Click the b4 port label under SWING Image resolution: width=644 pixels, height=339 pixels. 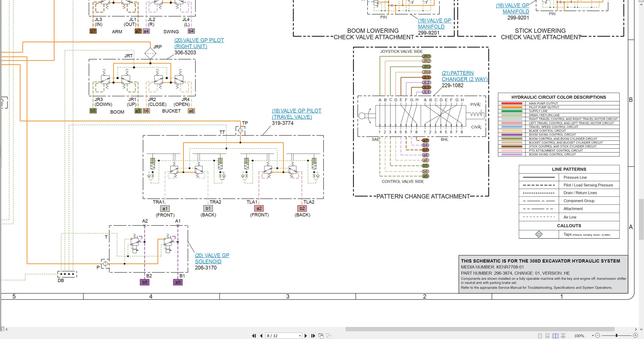tap(191, 31)
